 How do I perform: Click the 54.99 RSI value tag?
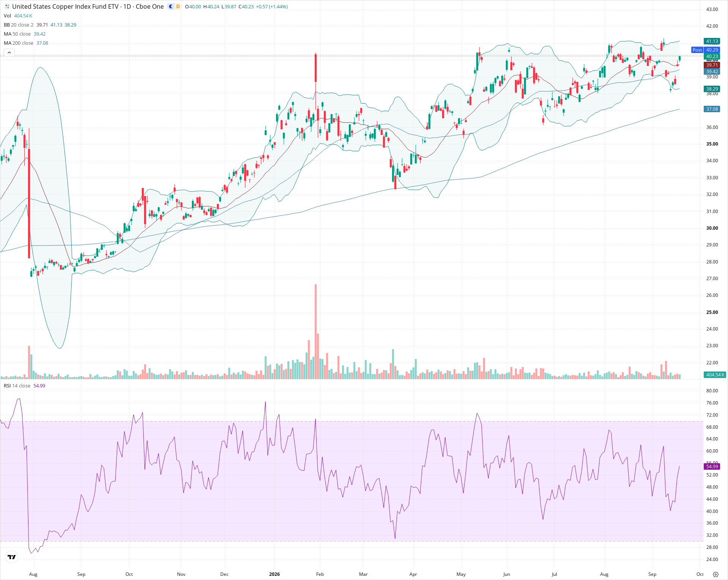(x=712, y=467)
